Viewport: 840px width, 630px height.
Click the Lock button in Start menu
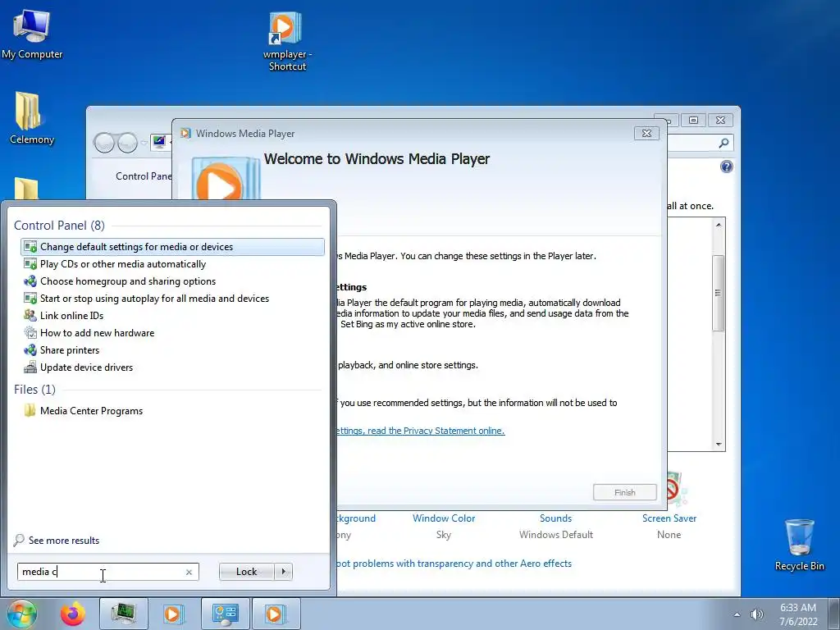click(246, 572)
